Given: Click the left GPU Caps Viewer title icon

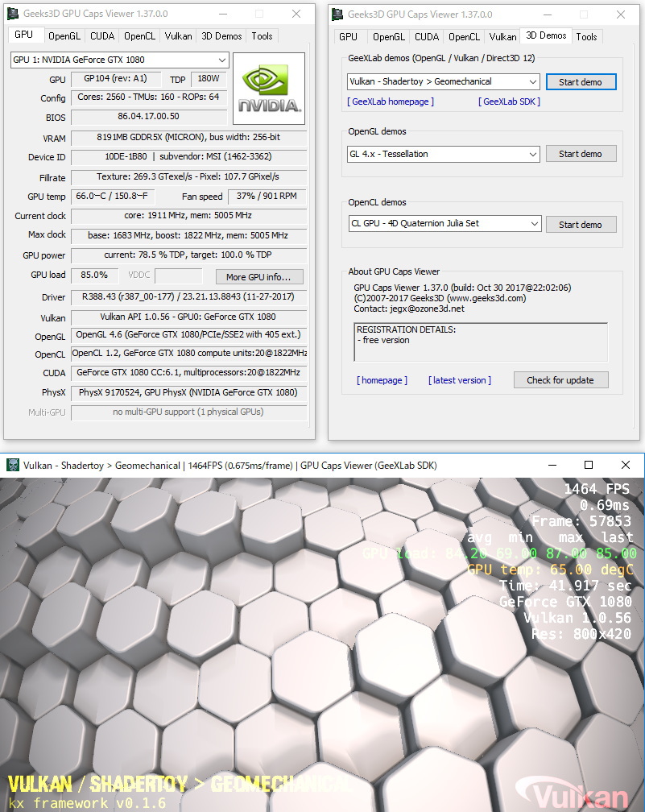Looking at the screenshot, I should point(13,14).
